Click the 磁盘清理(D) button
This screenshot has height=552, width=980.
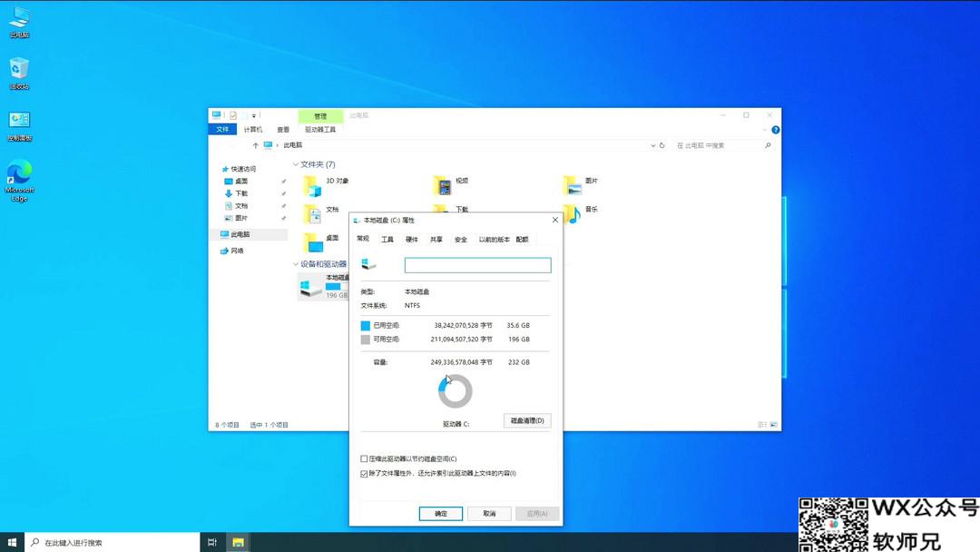point(527,420)
